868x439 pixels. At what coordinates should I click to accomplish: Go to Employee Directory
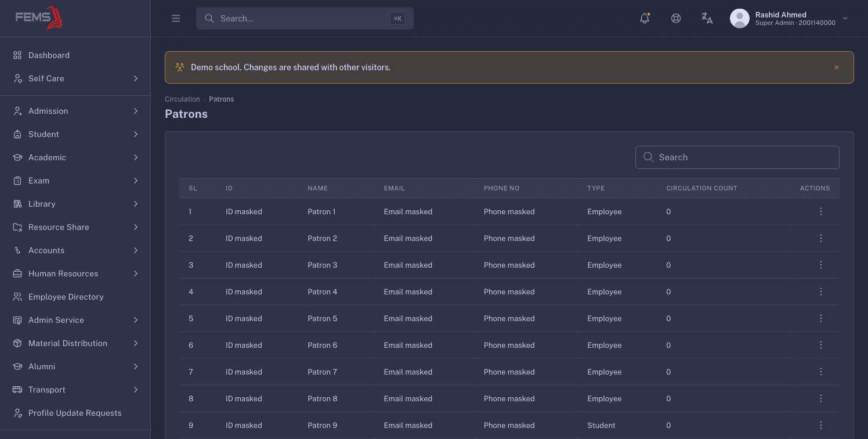75,297
